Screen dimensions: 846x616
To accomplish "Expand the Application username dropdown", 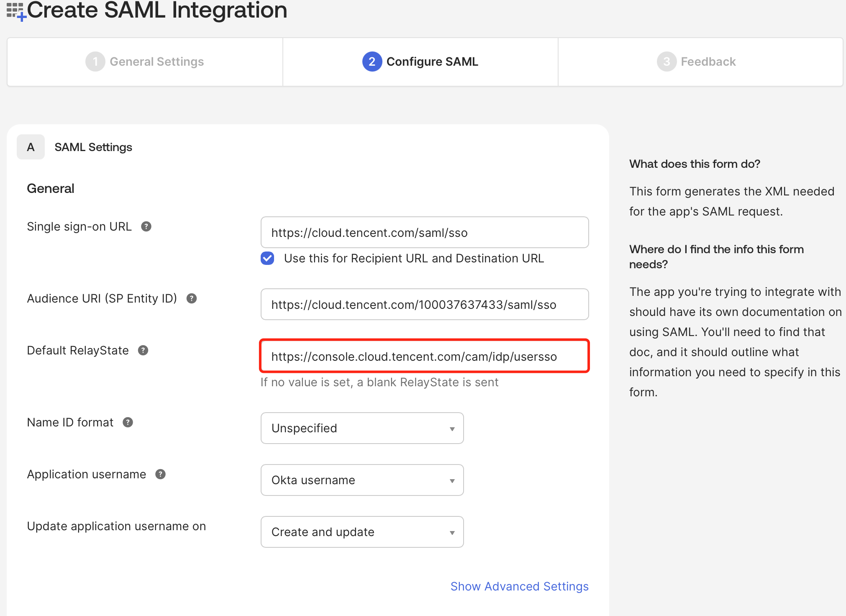I will (x=362, y=480).
